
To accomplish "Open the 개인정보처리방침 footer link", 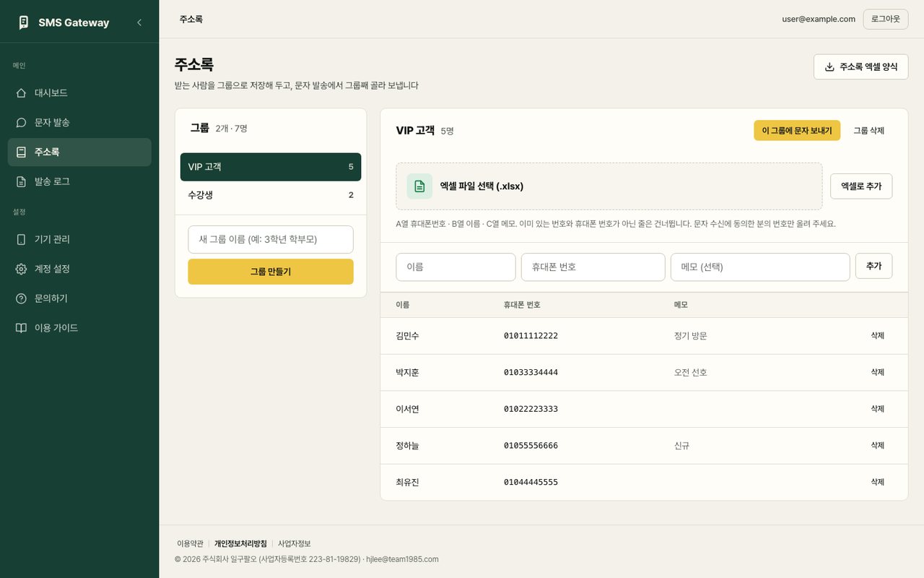I will pyautogui.click(x=240, y=543).
